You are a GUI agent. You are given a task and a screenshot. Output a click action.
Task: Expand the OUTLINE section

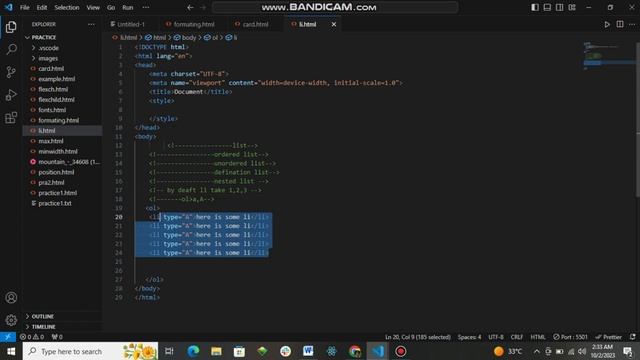[x=43, y=316]
